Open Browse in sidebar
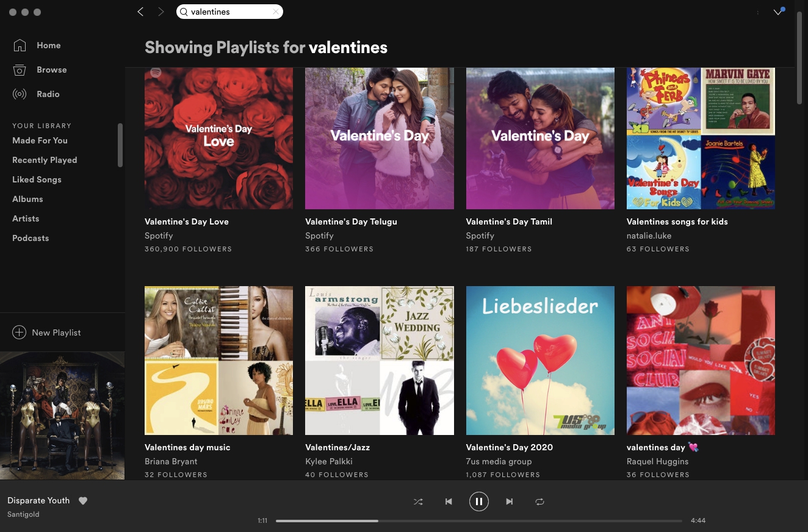Viewport: 808px width, 532px height. (51, 70)
